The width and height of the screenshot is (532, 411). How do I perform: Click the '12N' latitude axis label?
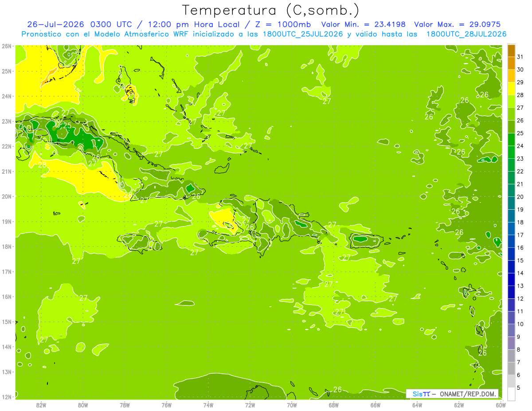pyautogui.click(x=6, y=397)
